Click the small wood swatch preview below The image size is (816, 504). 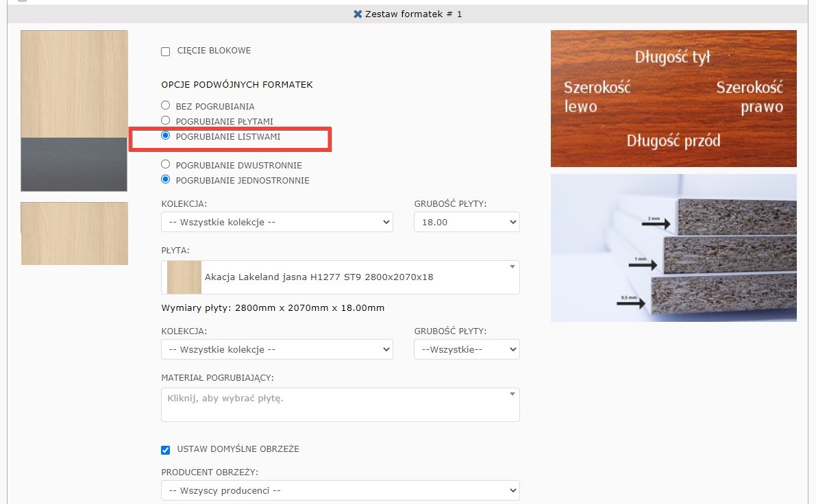pyautogui.click(x=74, y=234)
